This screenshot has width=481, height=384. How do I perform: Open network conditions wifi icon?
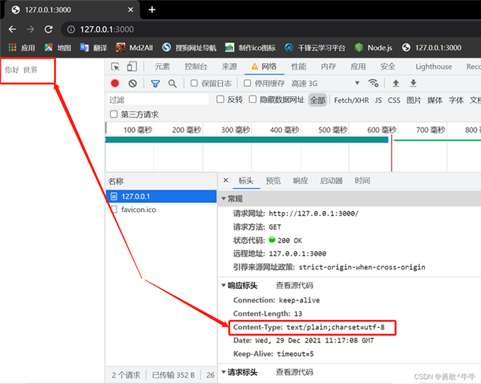click(373, 83)
